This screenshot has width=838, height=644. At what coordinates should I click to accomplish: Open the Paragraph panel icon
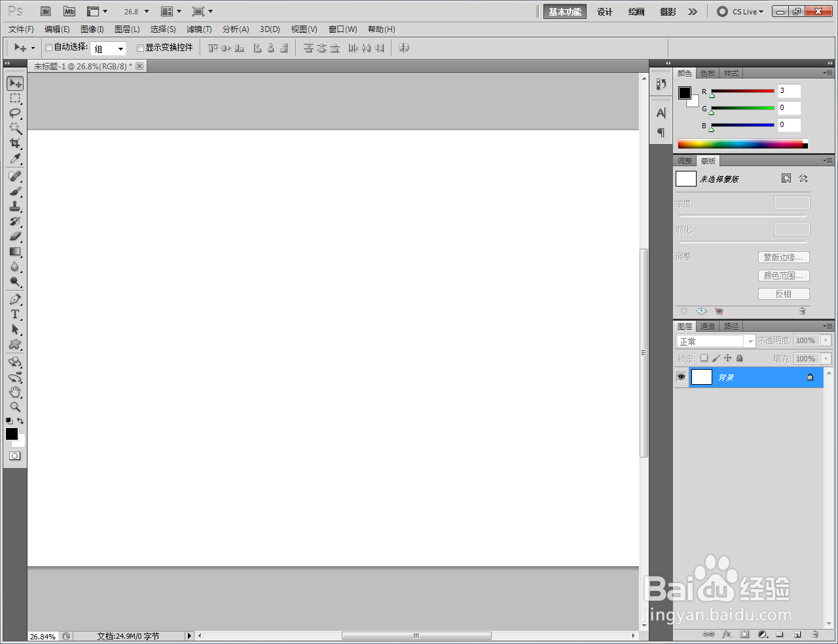[661, 133]
